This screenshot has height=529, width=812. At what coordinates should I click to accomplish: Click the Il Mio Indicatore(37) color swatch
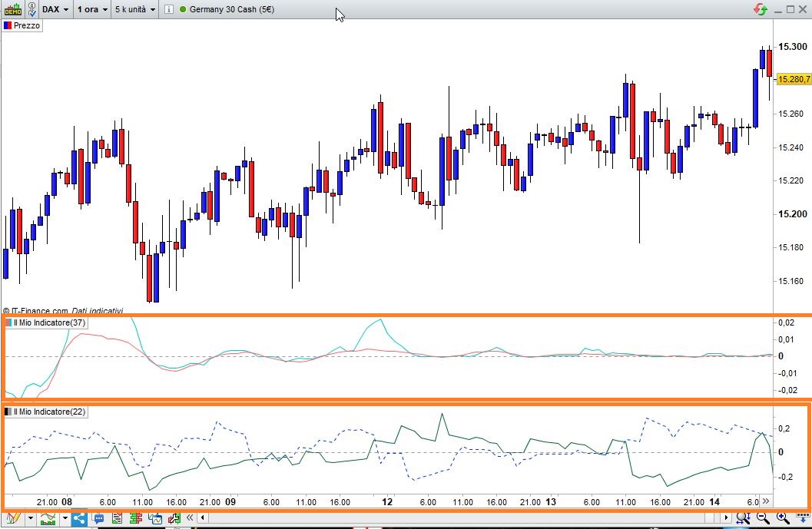(8, 323)
